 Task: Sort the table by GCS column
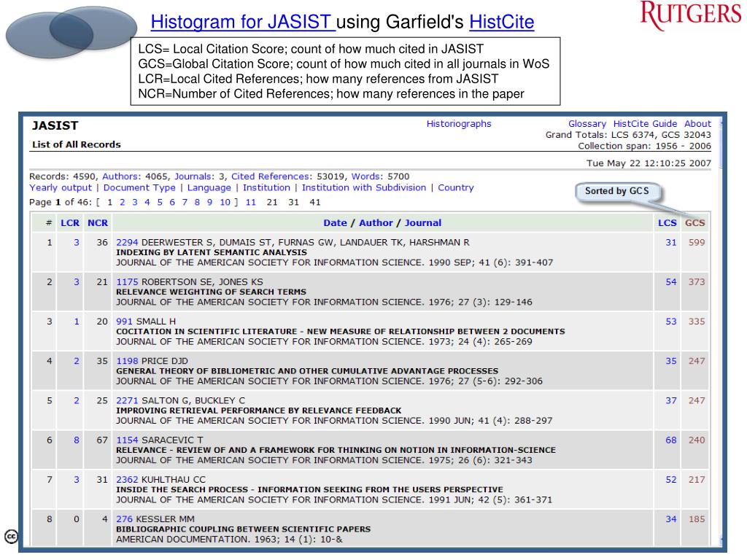695,223
